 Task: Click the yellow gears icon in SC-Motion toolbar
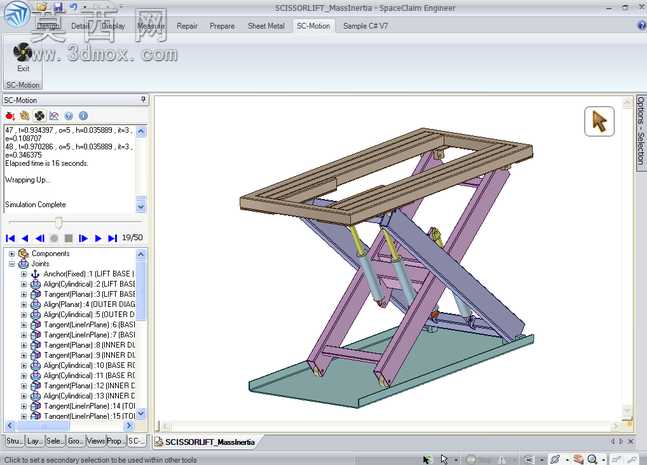[x=25, y=116]
